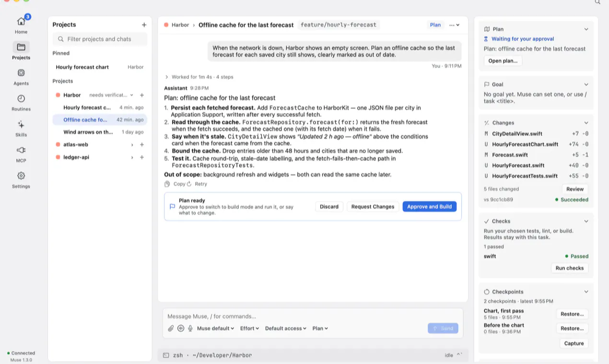The height and width of the screenshot is (364, 609).
Task: Open the MCP section
Action: click(x=21, y=154)
